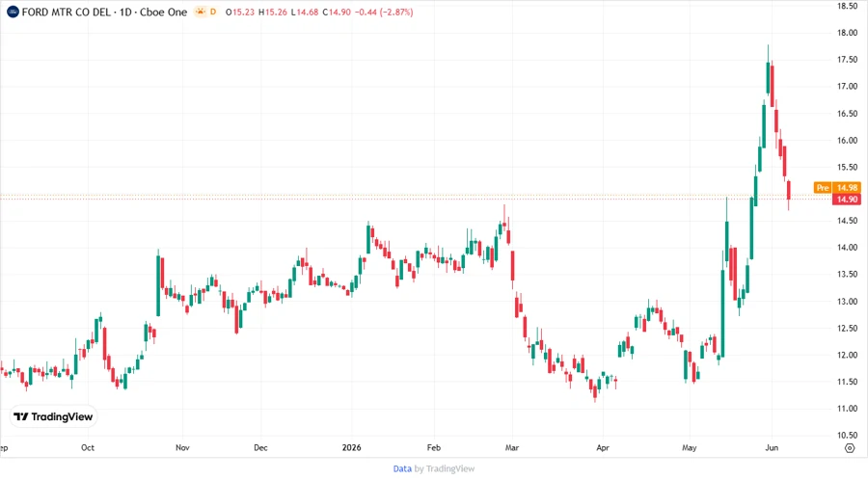This screenshot has height=480, width=868.
Task: Click the Oct label on time axis
Action: [x=88, y=447]
